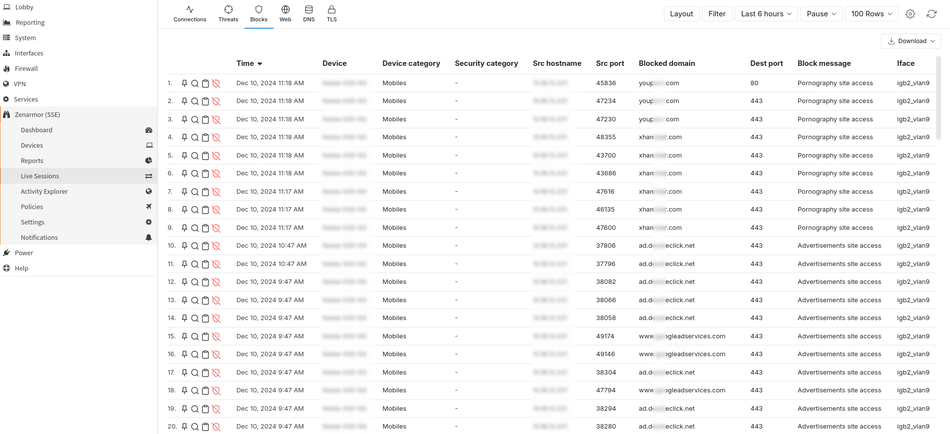Click the Layout button
The image size is (950, 434).
(681, 14)
